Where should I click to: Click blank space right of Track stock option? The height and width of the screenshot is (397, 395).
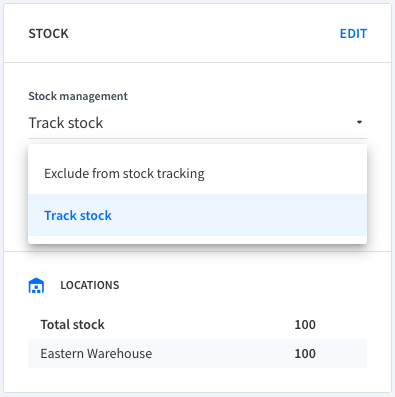pos(240,215)
